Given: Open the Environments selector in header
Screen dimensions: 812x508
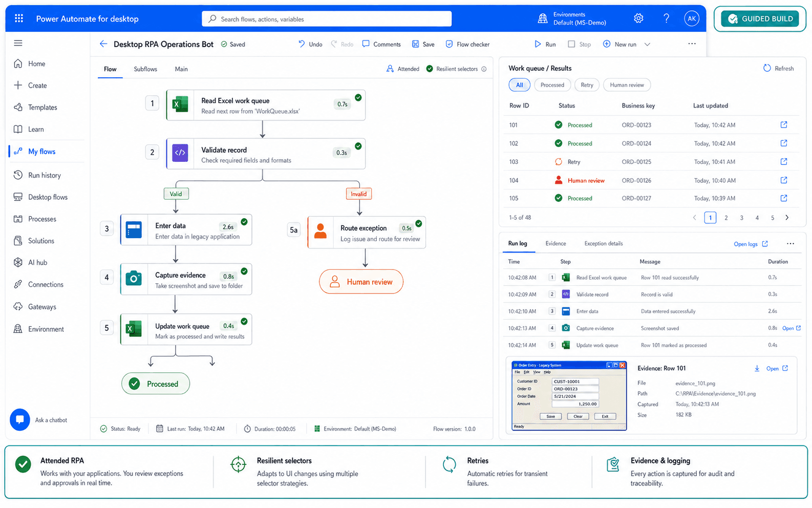Looking at the screenshot, I should (572, 18).
